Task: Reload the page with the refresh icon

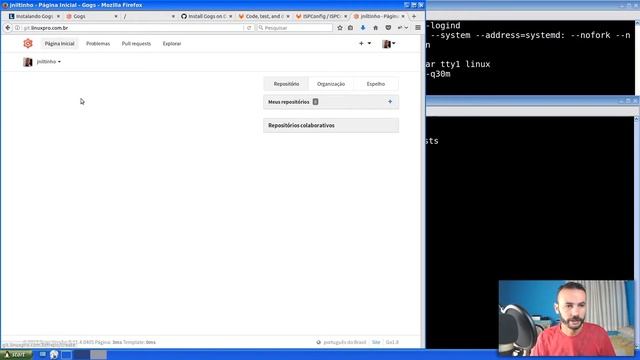Action: pos(249,28)
